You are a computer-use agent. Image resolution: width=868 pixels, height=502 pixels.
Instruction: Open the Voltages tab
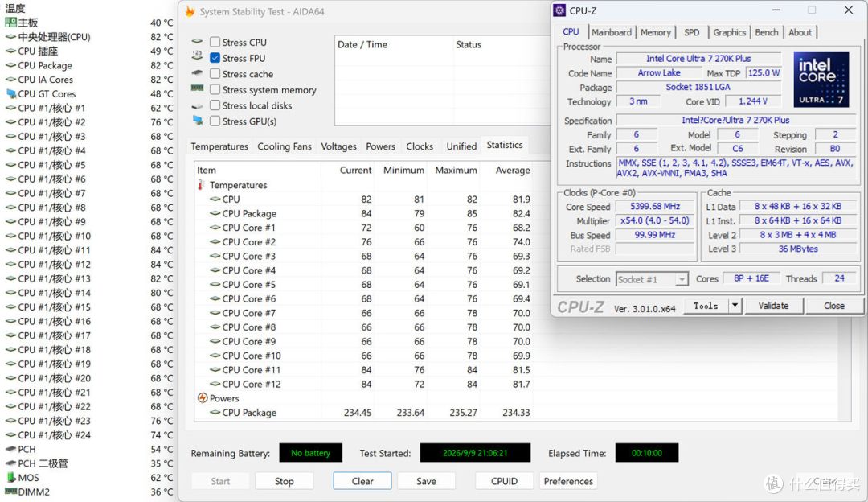pyautogui.click(x=338, y=146)
